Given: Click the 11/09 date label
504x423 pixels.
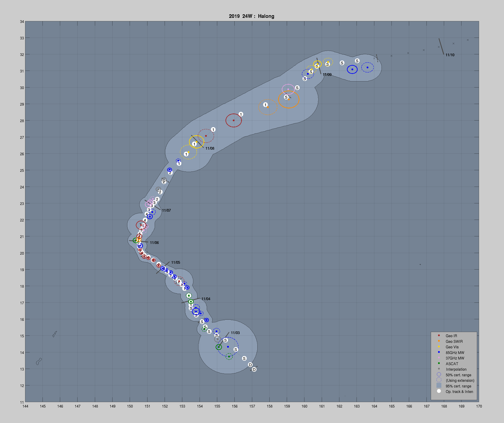Looking at the screenshot, I should [327, 75].
